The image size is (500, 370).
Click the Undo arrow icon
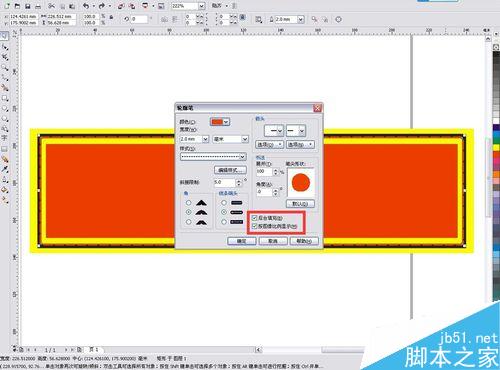tap(86, 6)
